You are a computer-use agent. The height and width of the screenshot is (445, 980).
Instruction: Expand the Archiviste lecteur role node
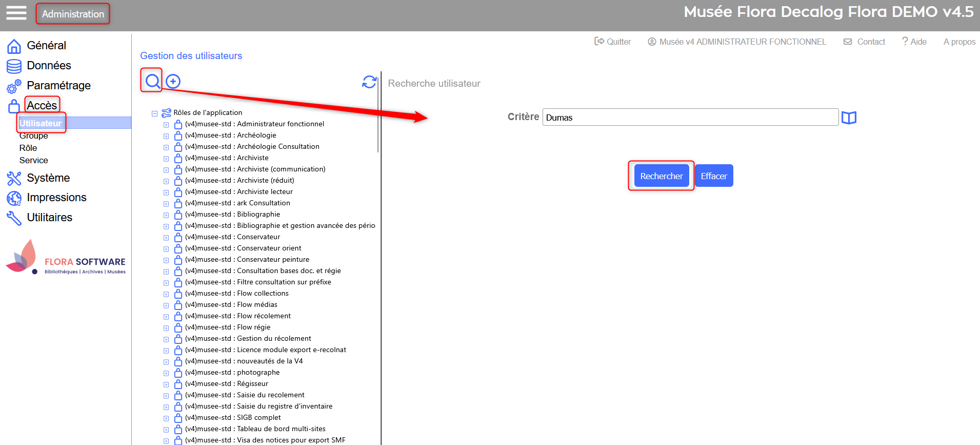pos(166,192)
